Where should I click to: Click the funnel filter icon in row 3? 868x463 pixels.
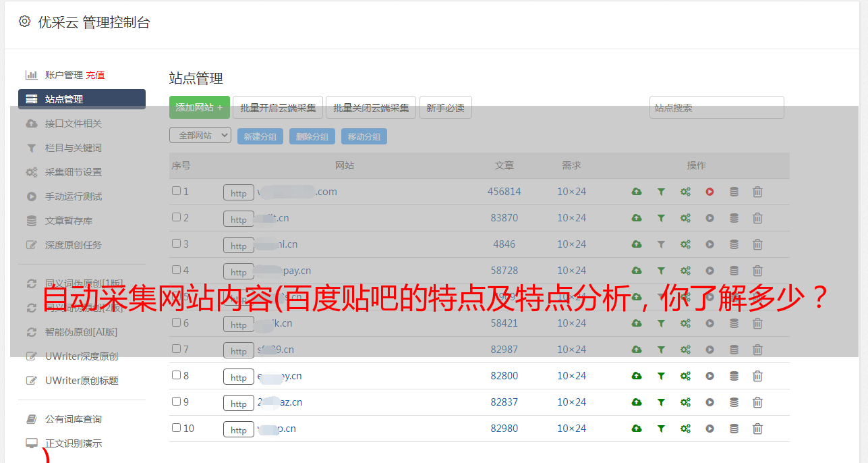(661, 244)
